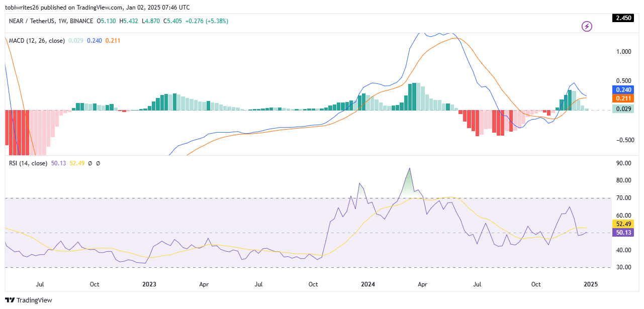Viewport: 644px width, 309px height.
Task: Click the 1.000 level on MACD scale
Action: 623,51
